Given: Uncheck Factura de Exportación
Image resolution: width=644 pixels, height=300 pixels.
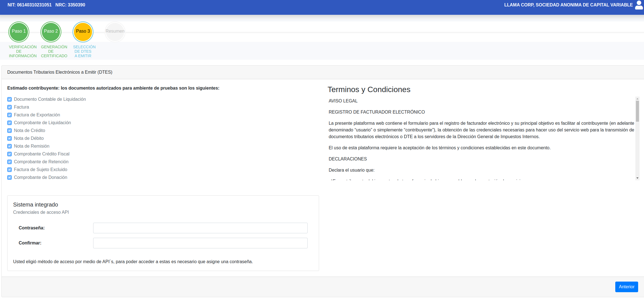Looking at the screenshot, I should pyautogui.click(x=9, y=115).
